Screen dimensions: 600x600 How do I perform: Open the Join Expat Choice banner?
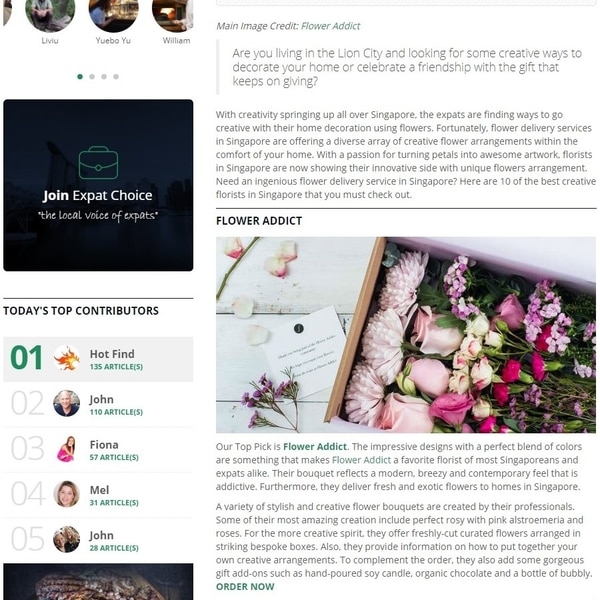click(98, 185)
